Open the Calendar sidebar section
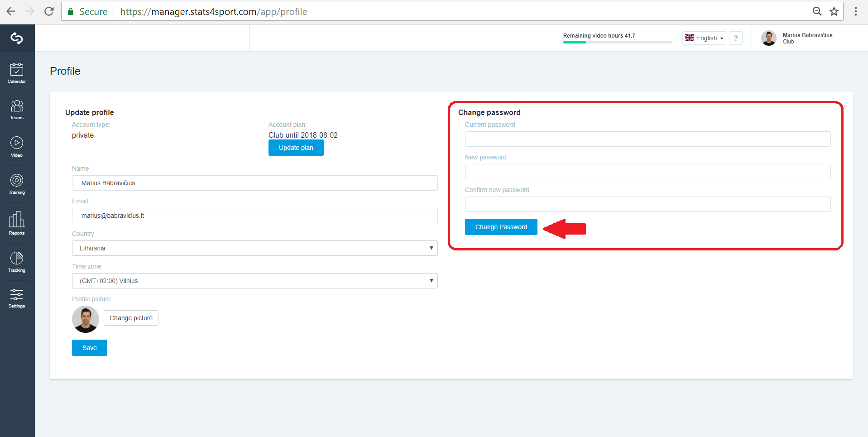The height and width of the screenshot is (437, 868). pos(17,73)
